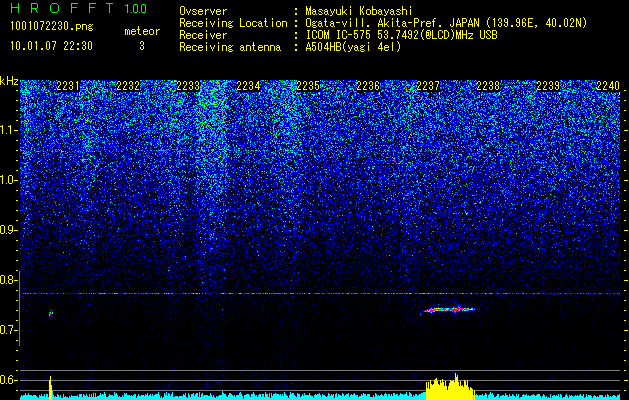Click the 2239 time marker
The image size is (629, 400).
548,86
